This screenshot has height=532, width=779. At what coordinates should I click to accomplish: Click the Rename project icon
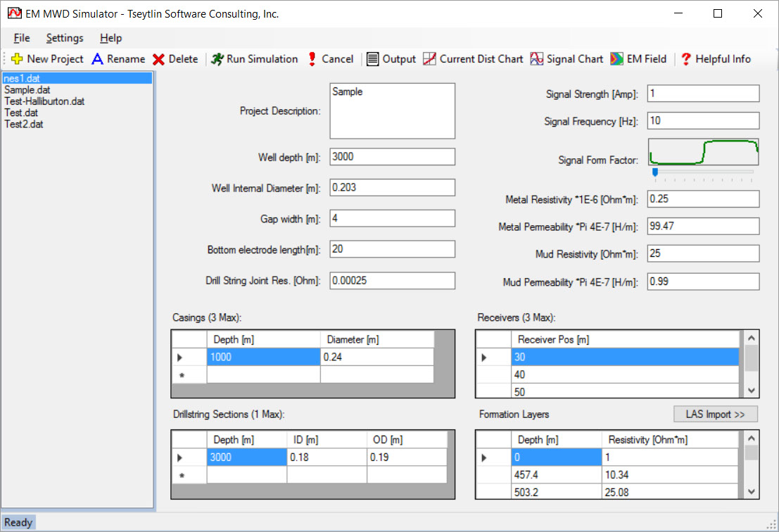(x=98, y=59)
